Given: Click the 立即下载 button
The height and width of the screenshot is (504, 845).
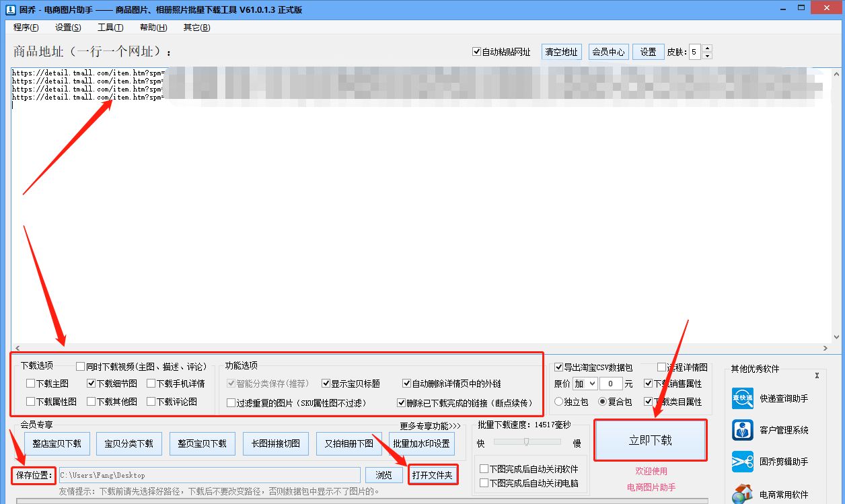Looking at the screenshot, I should (651, 440).
